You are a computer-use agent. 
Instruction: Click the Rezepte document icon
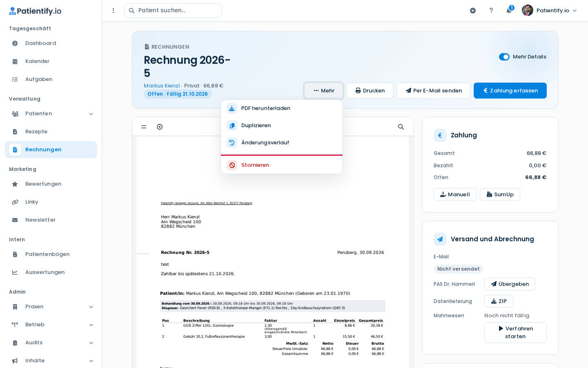pyautogui.click(x=15, y=132)
